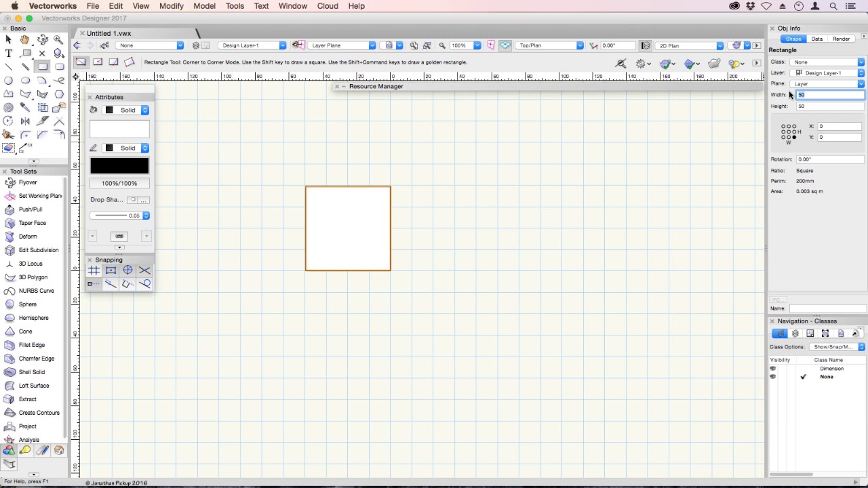The image size is (868, 488).
Task: Click the Width input field
Action: (x=831, y=95)
